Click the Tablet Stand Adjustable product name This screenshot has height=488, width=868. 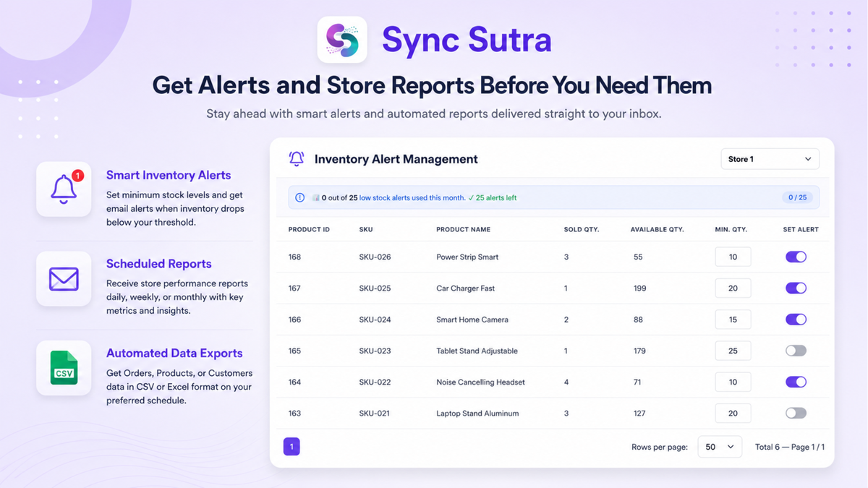click(x=477, y=351)
